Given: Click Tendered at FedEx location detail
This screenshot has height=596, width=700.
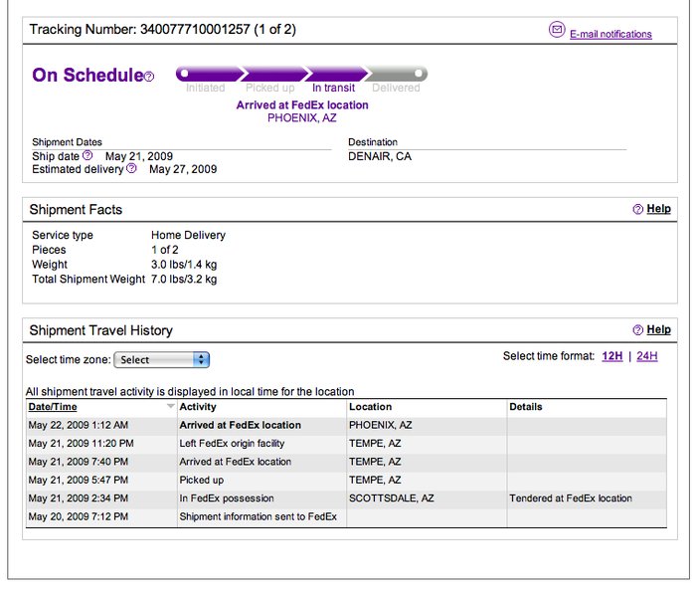Looking at the screenshot, I should pos(571,498).
